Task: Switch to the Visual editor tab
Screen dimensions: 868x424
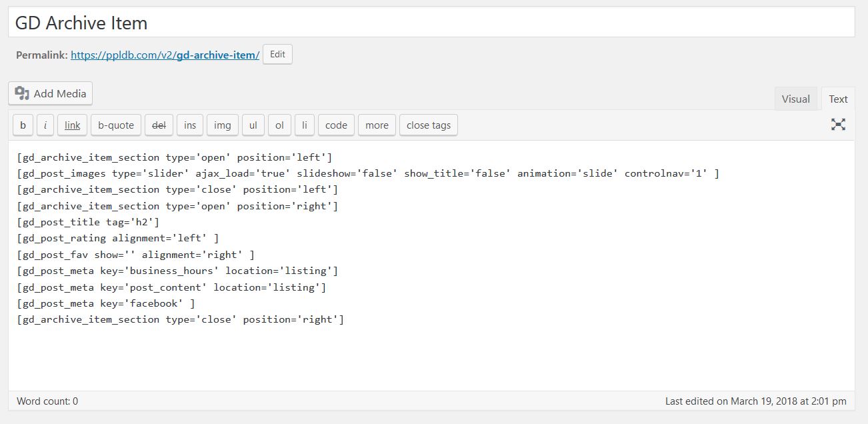Action: pyautogui.click(x=795, y=99)
